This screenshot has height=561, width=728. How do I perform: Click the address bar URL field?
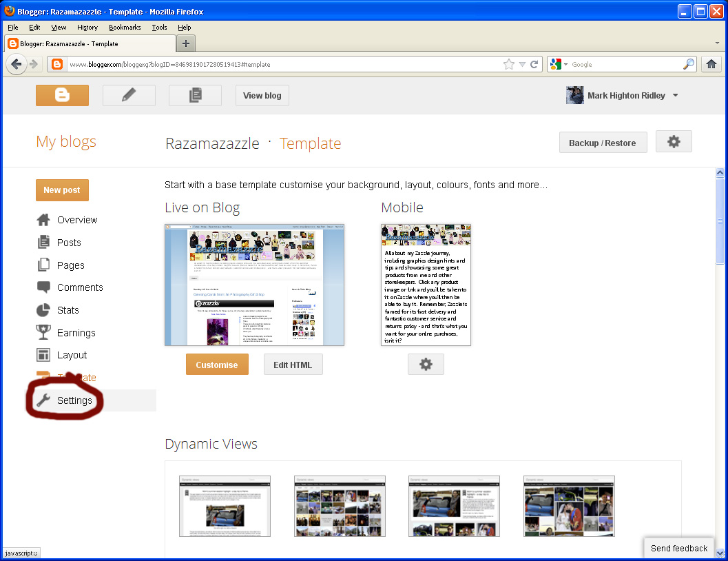point(283,65)
